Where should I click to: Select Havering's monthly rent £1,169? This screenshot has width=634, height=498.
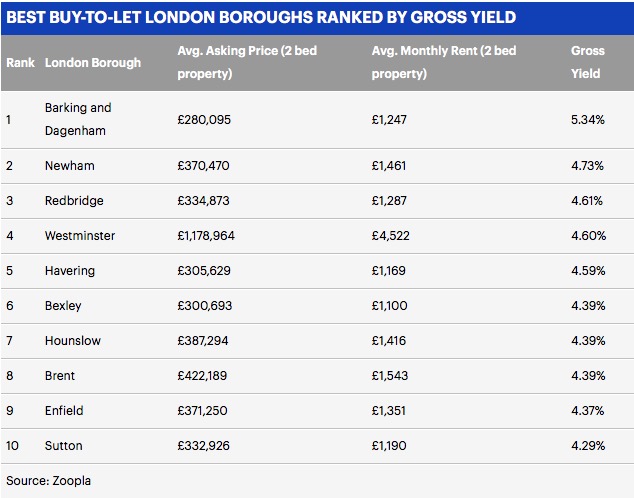(389, 271)
